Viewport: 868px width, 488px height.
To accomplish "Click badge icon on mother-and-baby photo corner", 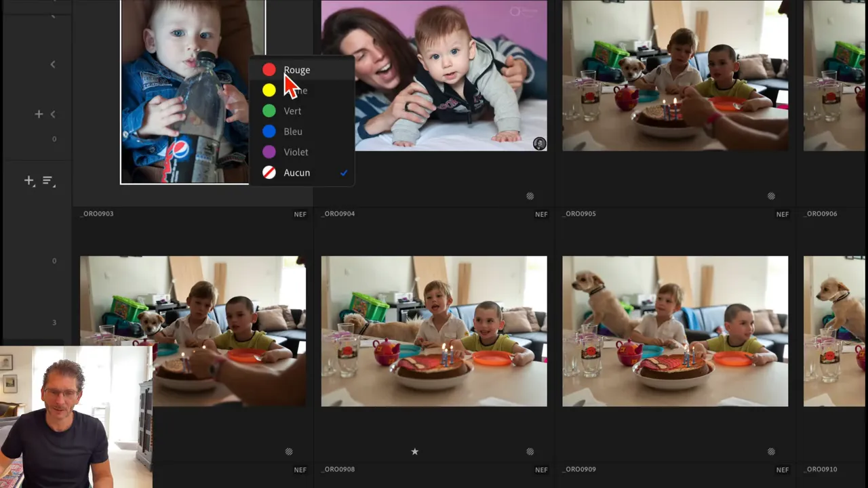I will point(539,143).
